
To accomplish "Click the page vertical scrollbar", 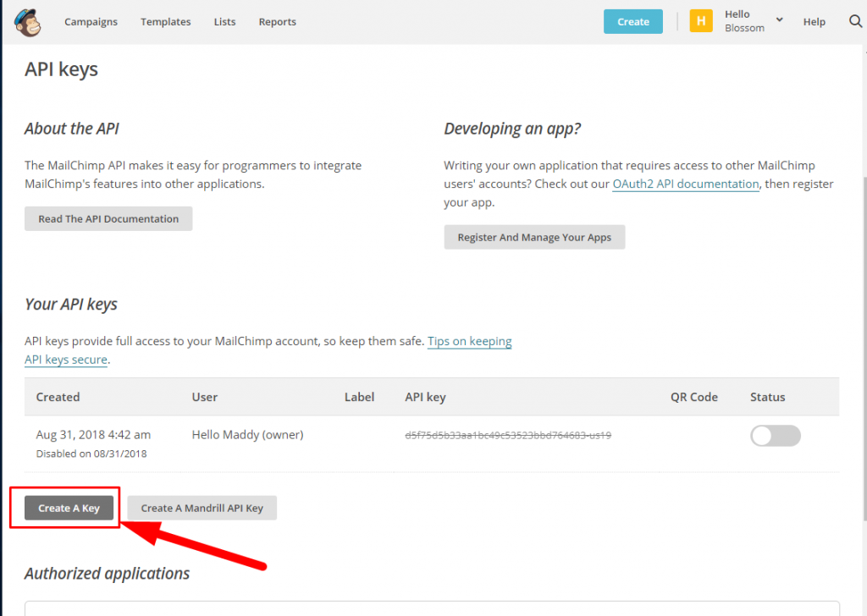I will 864,348.
